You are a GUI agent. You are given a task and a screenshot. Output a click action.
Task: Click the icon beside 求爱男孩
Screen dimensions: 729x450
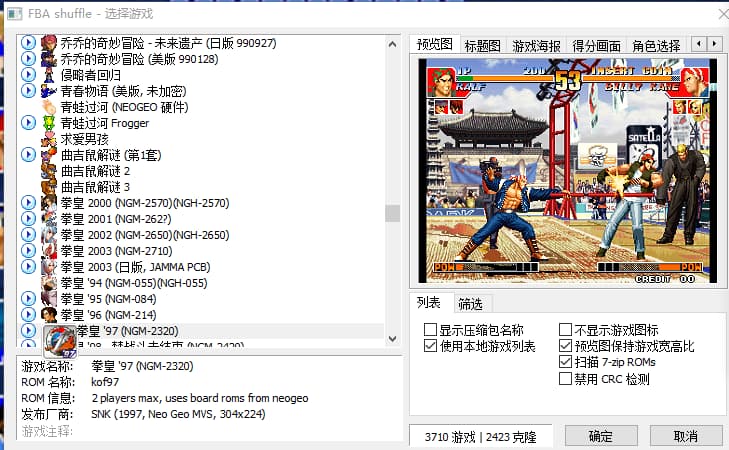point(48,139)
